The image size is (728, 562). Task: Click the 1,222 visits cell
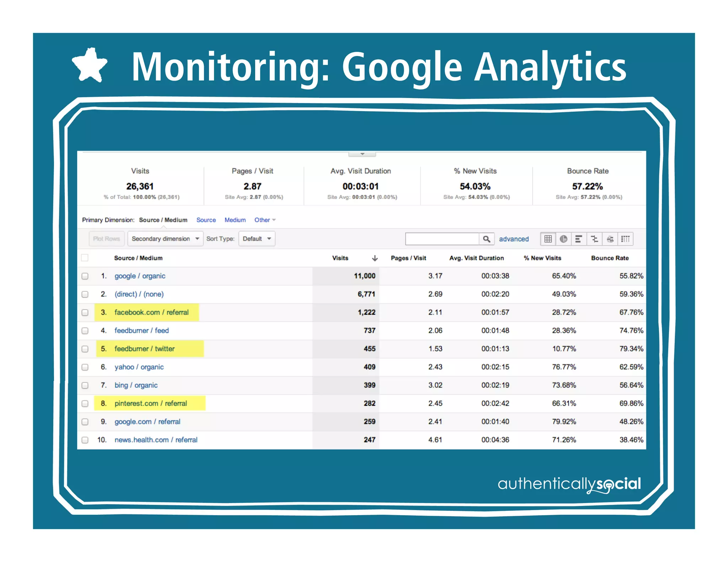pyautogui.click(x=366, y=313)
